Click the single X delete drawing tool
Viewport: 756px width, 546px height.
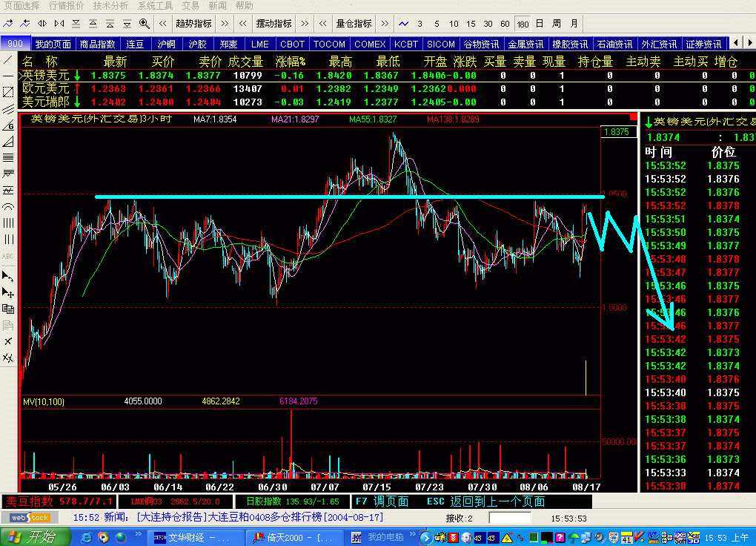coord(7,341)
